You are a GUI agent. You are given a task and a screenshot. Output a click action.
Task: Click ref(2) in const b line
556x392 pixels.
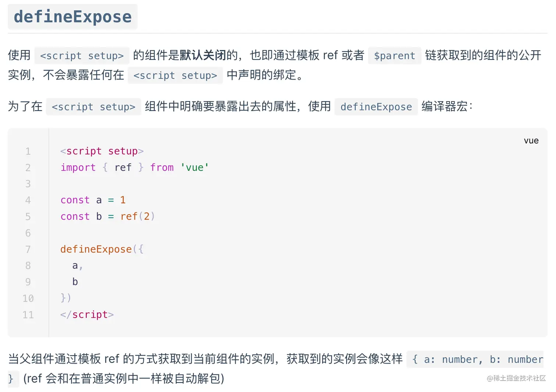138,216
